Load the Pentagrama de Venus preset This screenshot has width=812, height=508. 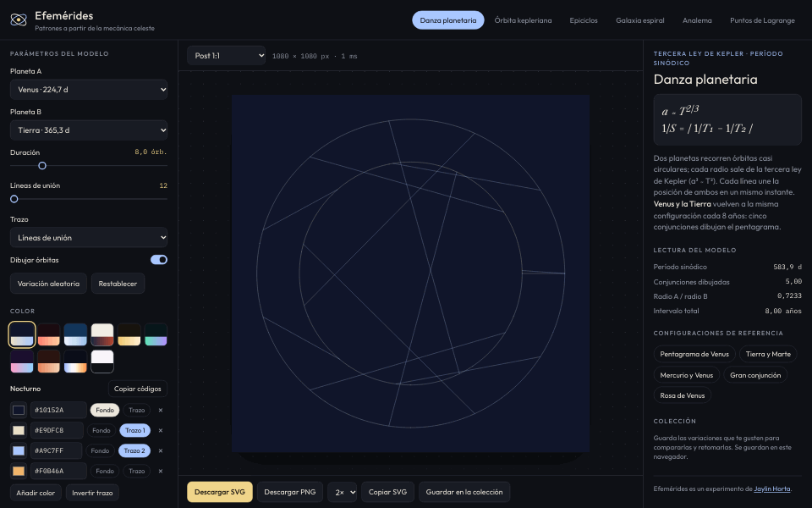694,354
